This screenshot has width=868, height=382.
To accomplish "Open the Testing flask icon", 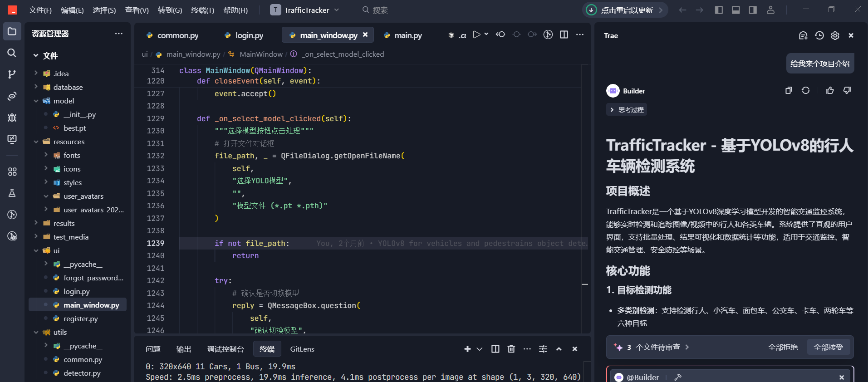I will pos(12,193).
